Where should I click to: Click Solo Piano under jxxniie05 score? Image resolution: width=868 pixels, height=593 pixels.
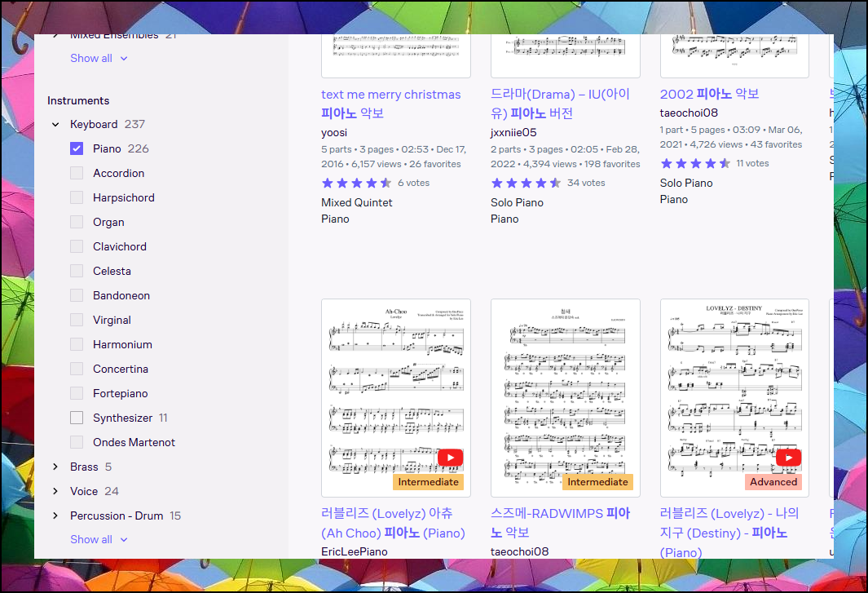(x=517, y=202)
